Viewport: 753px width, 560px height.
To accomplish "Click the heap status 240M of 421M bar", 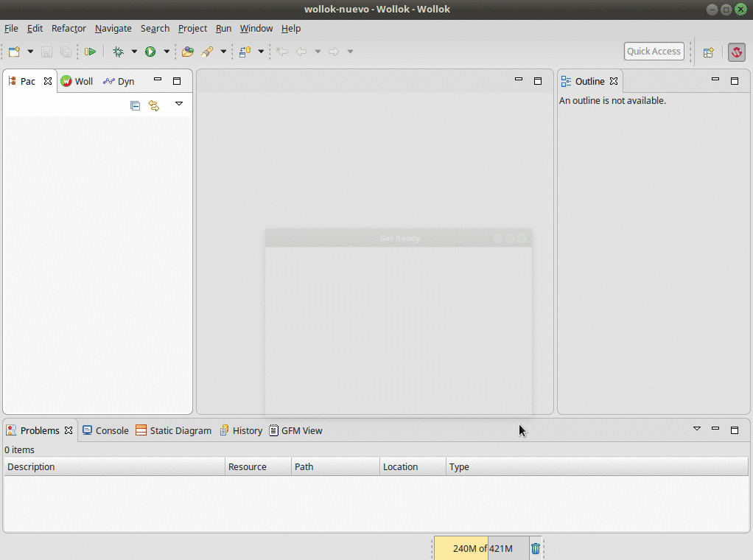I will pyautogui.click(x=482, y=548).
